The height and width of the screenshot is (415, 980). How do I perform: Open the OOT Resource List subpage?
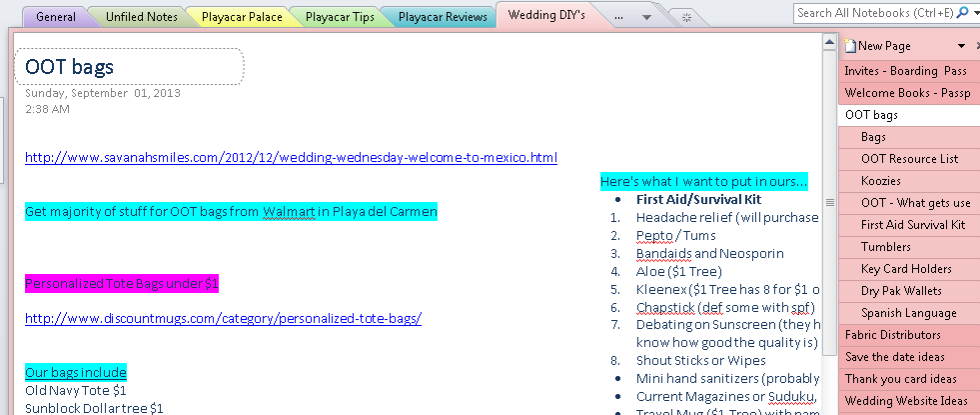pyautogui.click(x=909, y=158)
